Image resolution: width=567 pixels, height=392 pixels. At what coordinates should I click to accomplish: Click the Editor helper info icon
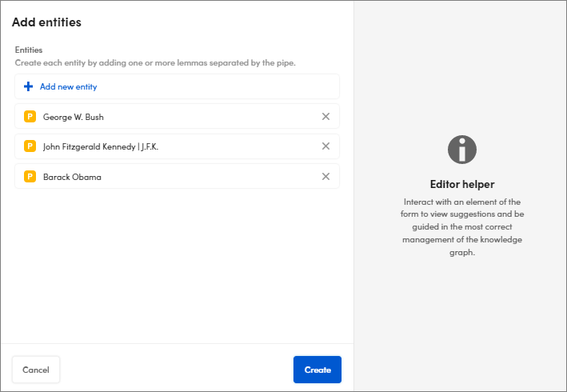461,150
